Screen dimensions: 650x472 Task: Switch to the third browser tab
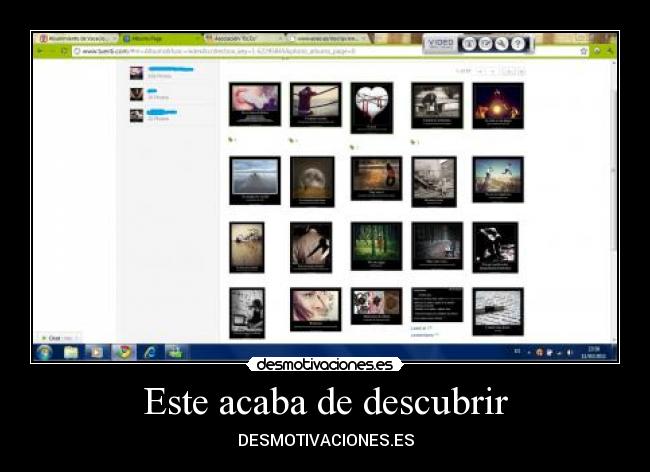pyautogui.click(x=243, y=39)
